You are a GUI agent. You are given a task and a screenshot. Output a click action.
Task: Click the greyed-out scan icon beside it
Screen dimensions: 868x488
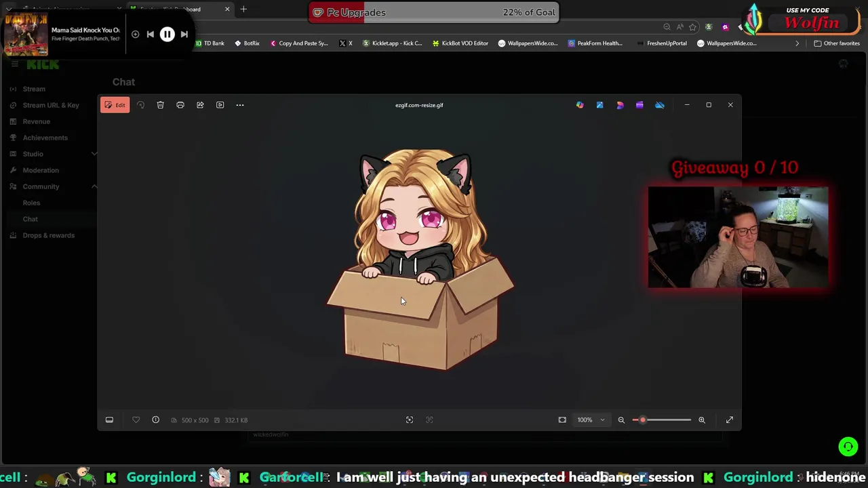pyautogui.click(x=429, y=420)
